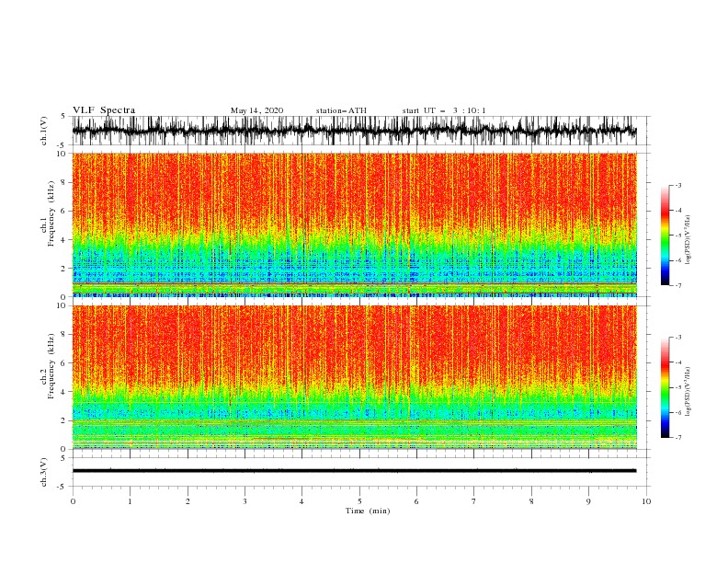This screenshot has height=563, width=728.
Task: Click time tick label '0' on the x-axis
Action: click(x=73, y=501)
